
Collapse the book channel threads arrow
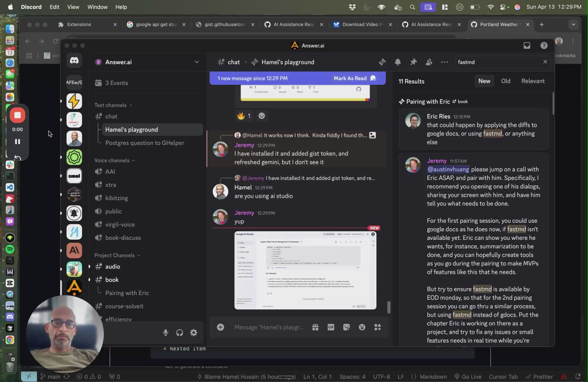click(x=89, y=280)
